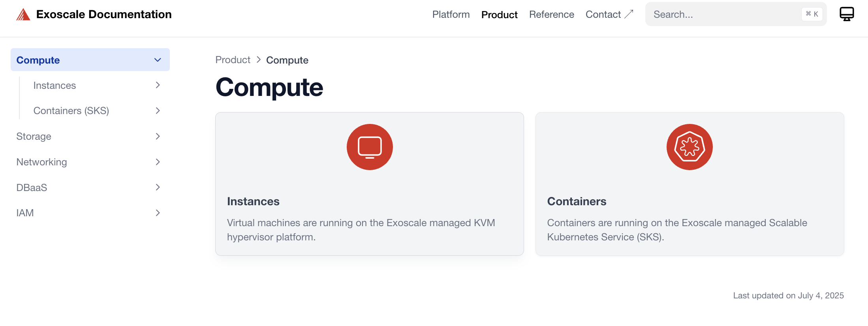Go to Product breadcrumb link
Screen dimensions: 868x326
tap(233, 60)
